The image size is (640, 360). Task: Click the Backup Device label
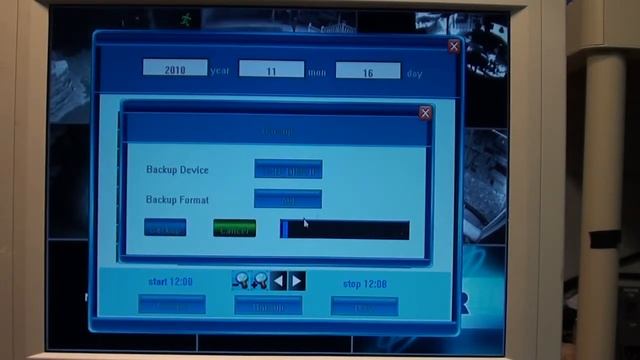point(177,170)
